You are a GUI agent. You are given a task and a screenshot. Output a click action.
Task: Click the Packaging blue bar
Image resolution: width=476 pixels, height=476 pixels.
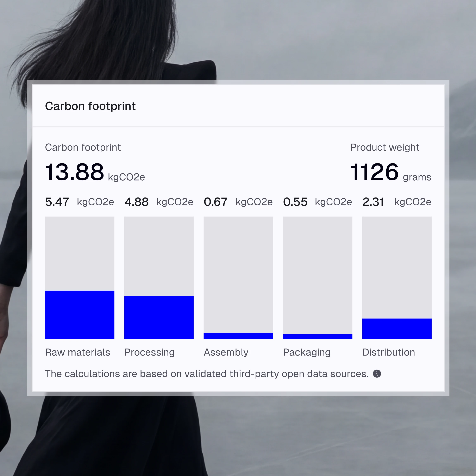point(317,336)
